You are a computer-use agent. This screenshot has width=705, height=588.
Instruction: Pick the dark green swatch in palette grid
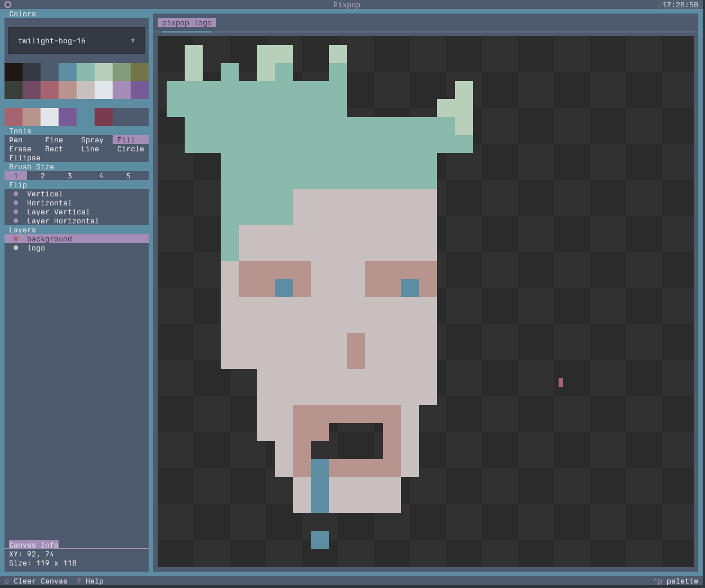(x=14, y=90)
